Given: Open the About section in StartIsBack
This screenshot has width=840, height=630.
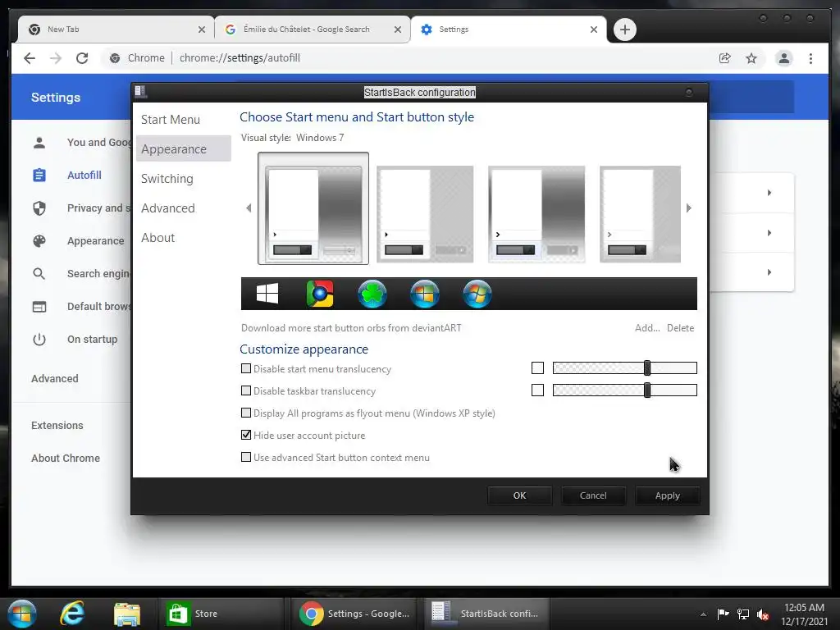Looking at the screenshot, I should [x=157, y=237].
